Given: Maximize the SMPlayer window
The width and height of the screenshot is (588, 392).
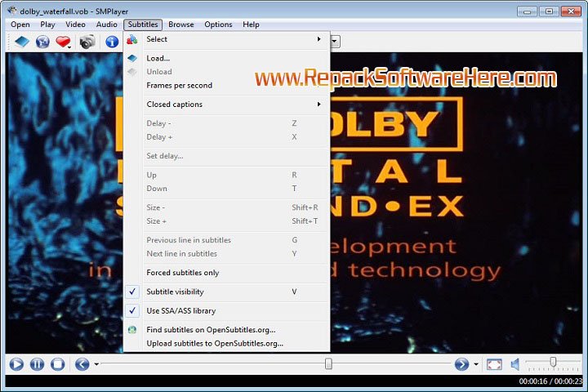Looking at the screenshot, I should [x=549, y=11].
